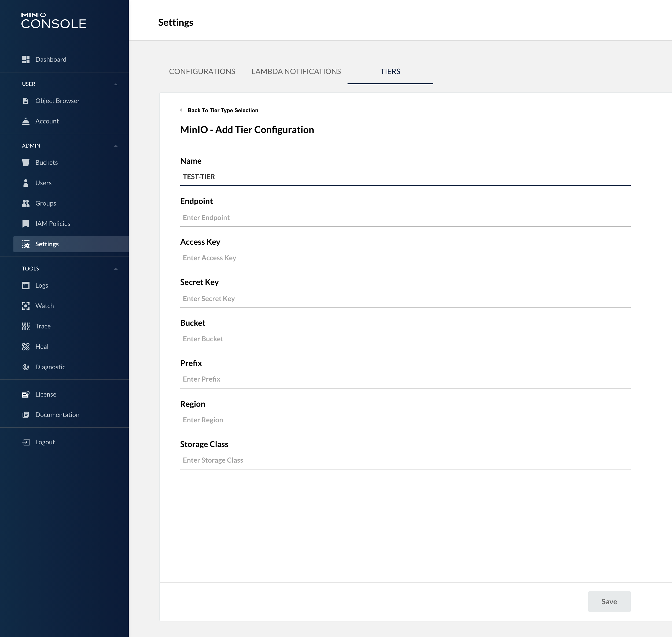Click the Enter Bucket field
The width and height of the screenshot is (672, 637).
(x=405, y=339)
